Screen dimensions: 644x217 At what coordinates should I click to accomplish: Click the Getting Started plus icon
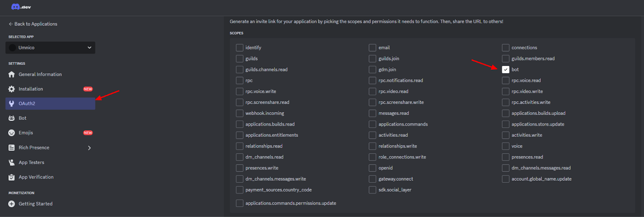(12, 204)
